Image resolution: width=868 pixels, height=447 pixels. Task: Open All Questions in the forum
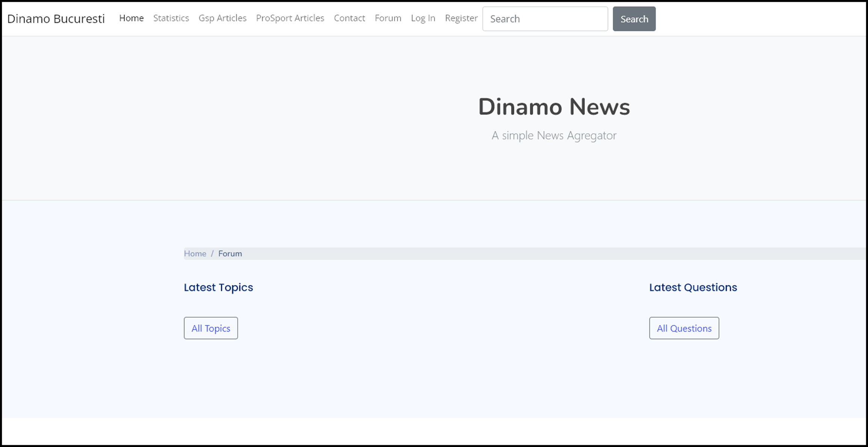pos(684,328)
